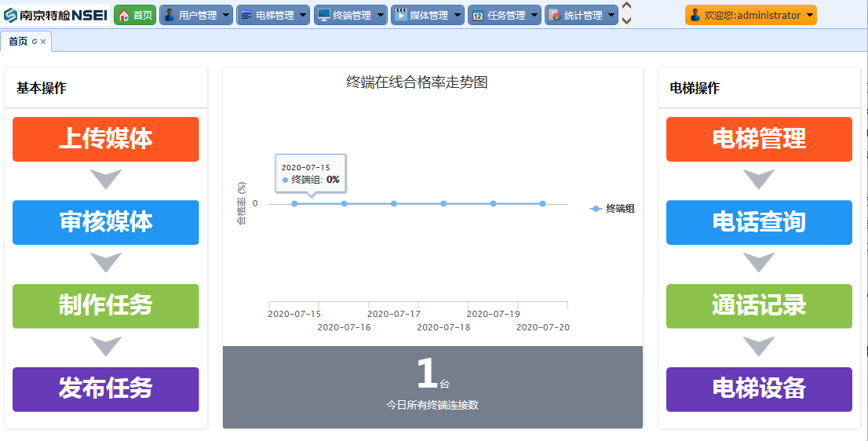This screenshot has height=441, width=868.
Task: Open the 上传媒体 button
Action: [x=106, y=139]
